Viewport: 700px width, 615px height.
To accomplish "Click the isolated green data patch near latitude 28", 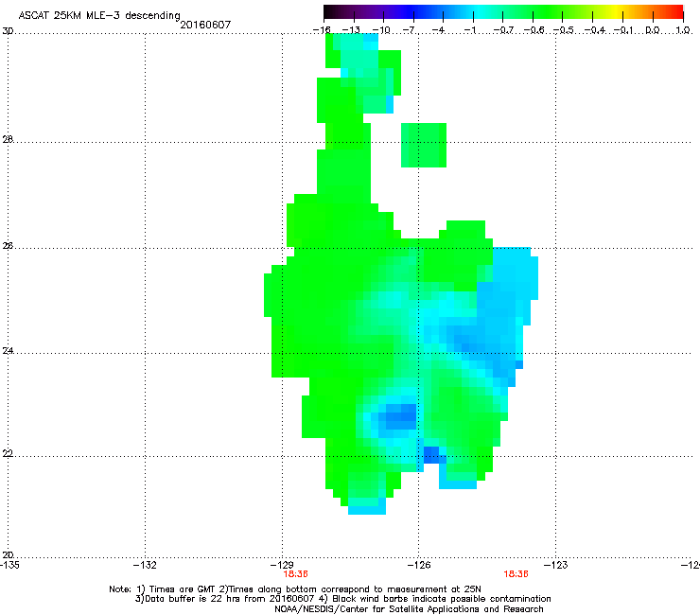I will point(424,145).
